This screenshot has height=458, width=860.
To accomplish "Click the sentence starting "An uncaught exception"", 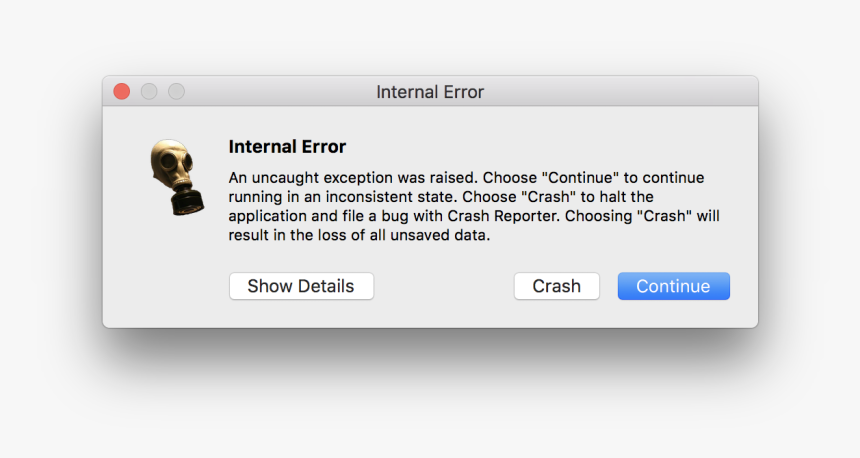I will [x=353, y=178].
